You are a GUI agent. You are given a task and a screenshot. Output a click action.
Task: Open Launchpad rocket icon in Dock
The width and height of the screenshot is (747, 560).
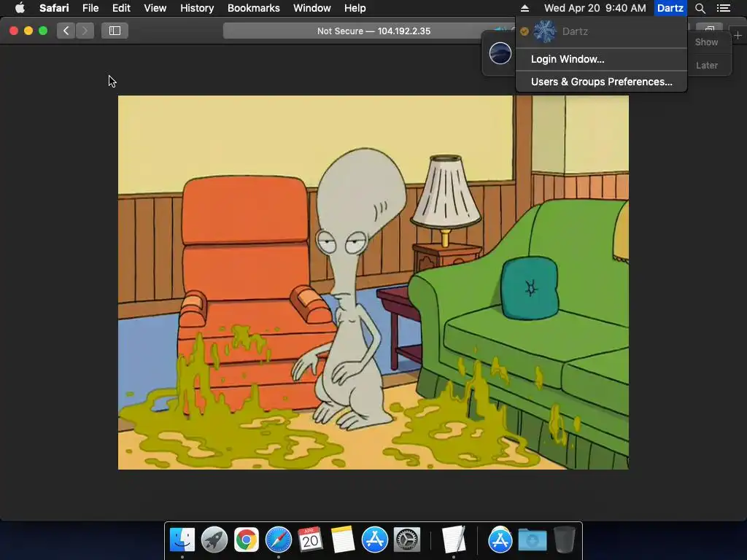pos(214,540)
